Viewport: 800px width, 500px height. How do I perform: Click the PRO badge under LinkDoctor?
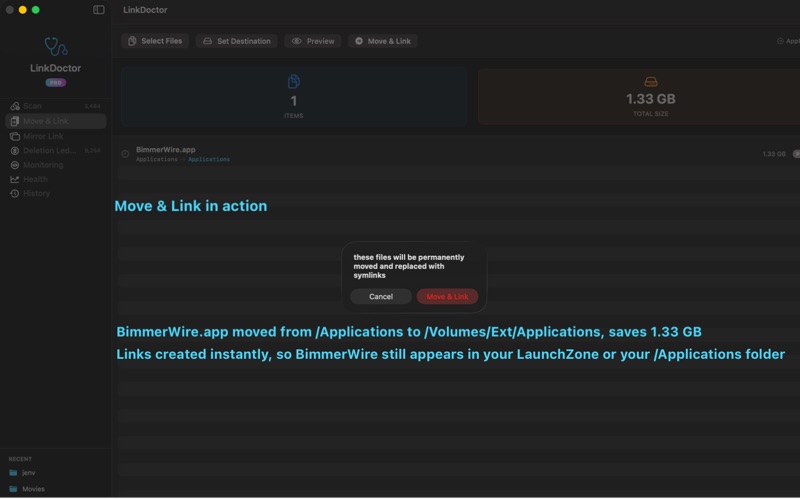(56, 83)
